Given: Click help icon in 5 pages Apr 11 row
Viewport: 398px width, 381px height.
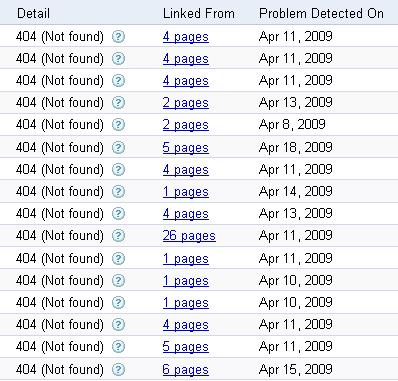Looking at the screenshot, I should 118,347.
